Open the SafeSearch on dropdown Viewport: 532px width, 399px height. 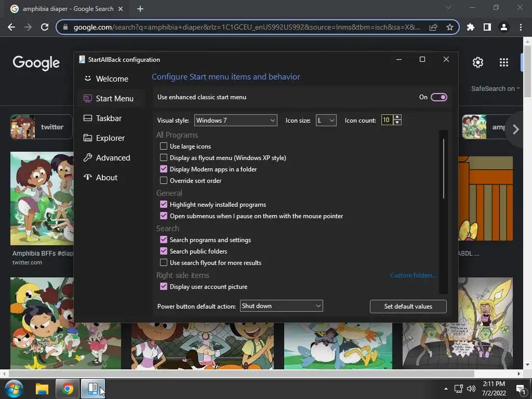(495, 88)
